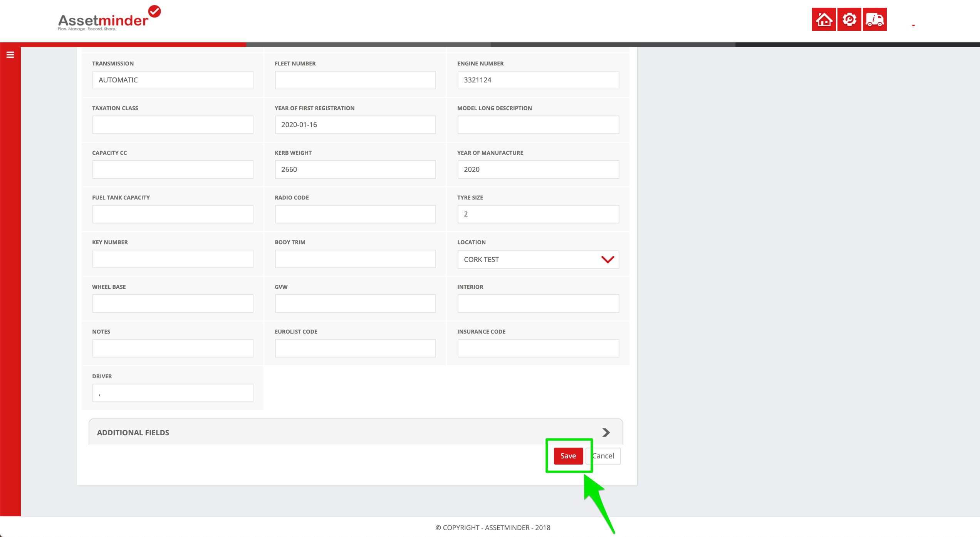980x537 pixels.
Task: Focus the Key Number input field
Action: click(x=173, y=259)
